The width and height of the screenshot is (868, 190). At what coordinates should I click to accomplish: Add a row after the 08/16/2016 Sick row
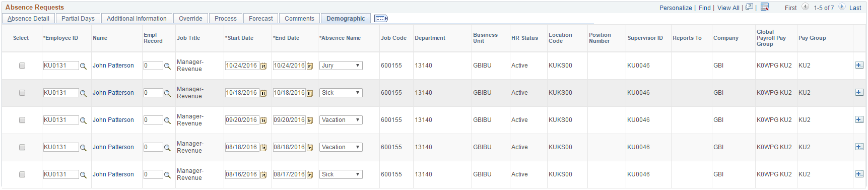[x=859, y=174]
